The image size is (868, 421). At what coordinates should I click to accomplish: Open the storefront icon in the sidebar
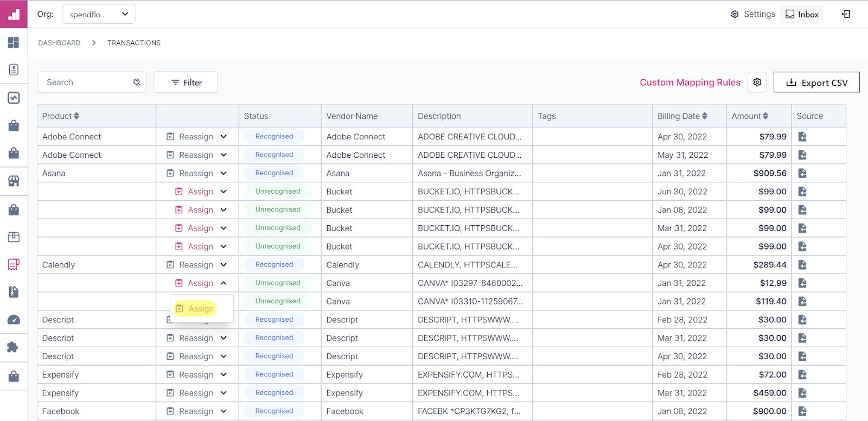[14, 181]
